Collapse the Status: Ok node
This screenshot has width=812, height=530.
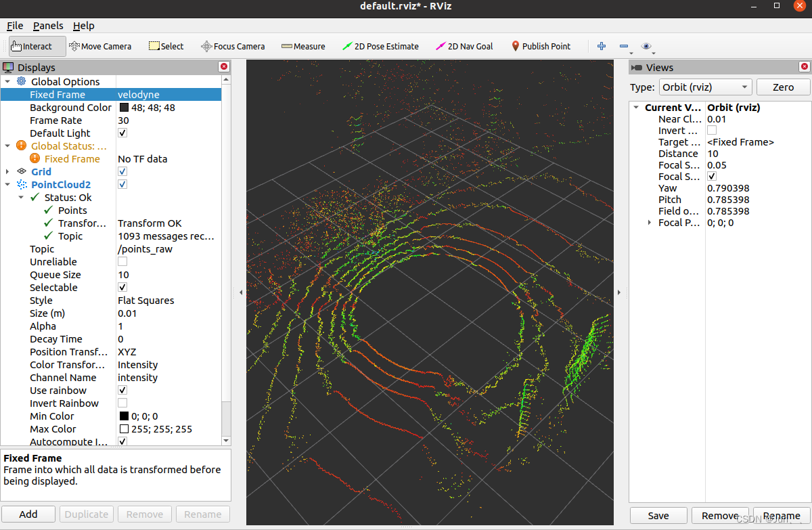click(x=21, y=198)
